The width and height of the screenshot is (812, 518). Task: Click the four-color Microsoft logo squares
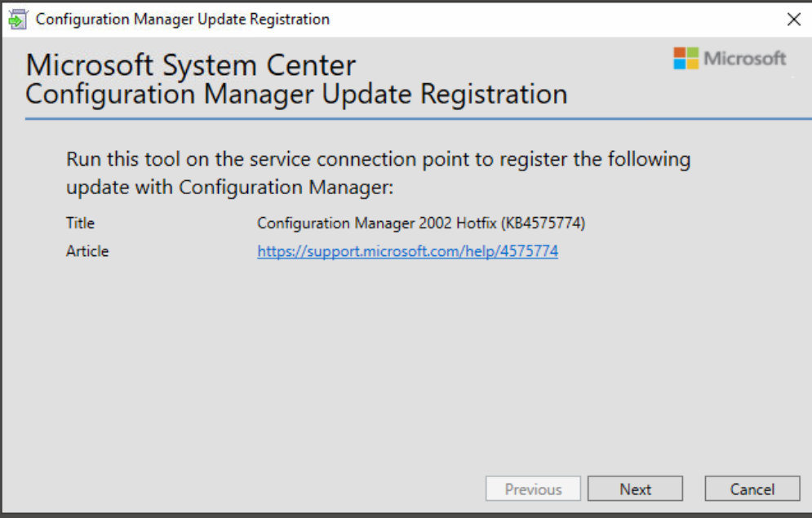point(686,59)
